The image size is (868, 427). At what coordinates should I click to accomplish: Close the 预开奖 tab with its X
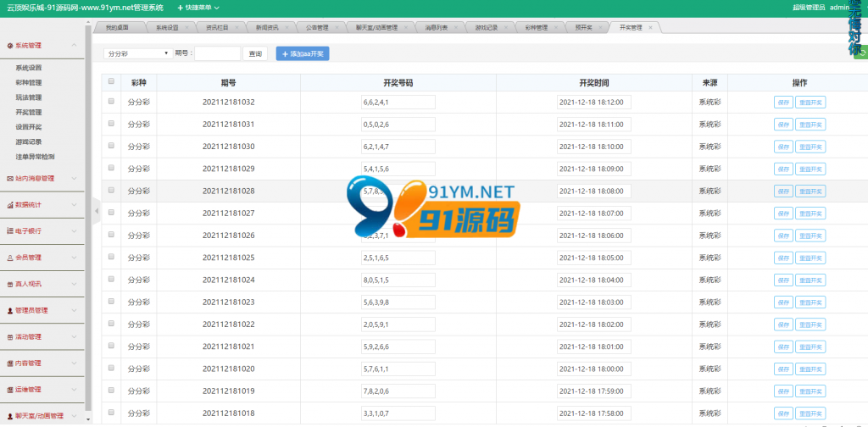click(x=600, y=27)
